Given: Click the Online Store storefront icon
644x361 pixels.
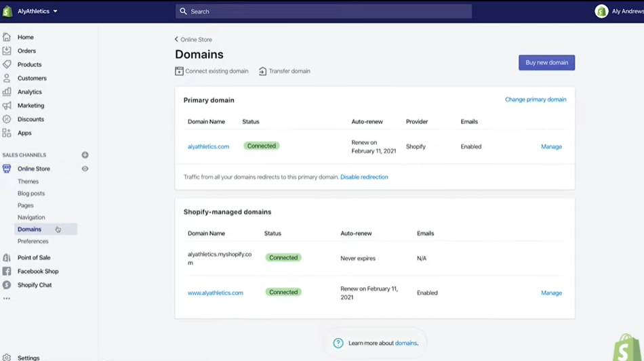Looking at the screenshot, I should coord(7,169).
